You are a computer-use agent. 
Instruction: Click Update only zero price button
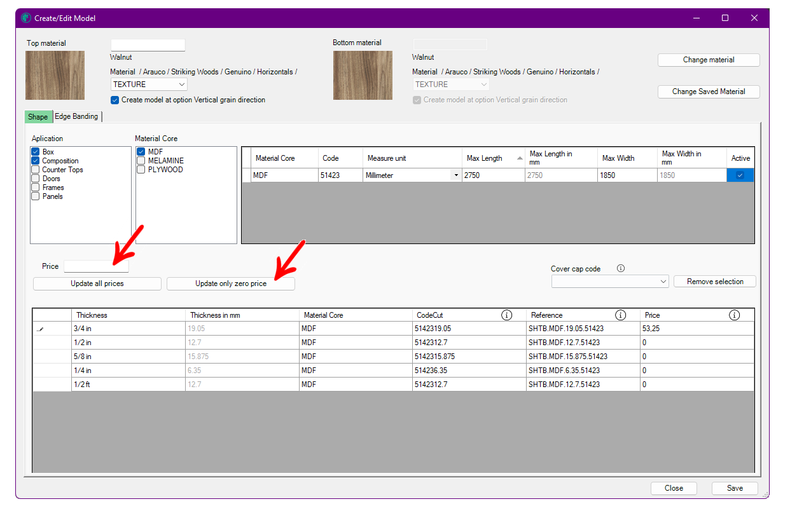(231, 283)
